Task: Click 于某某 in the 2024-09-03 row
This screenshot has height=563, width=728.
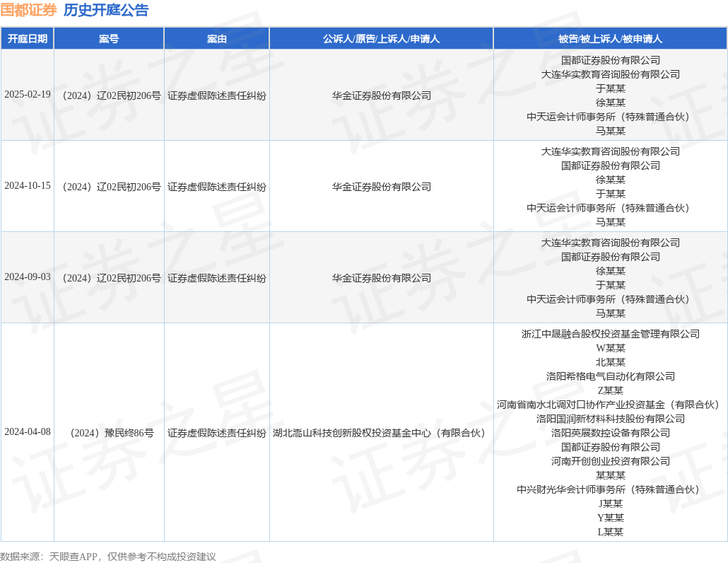Action: pos(611,285)
